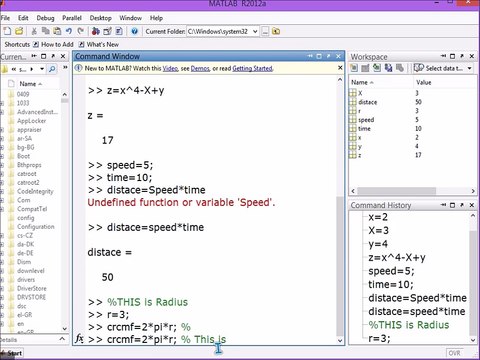The height and width of the screenshot is (360, 480).
Task: Open the File menu
Action: 5,18
